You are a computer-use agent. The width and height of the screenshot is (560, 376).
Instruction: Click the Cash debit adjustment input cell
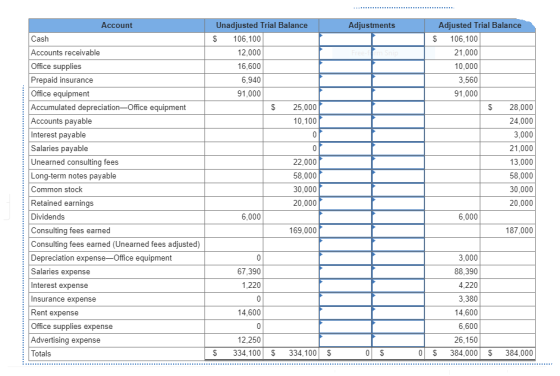coord(345,39)
